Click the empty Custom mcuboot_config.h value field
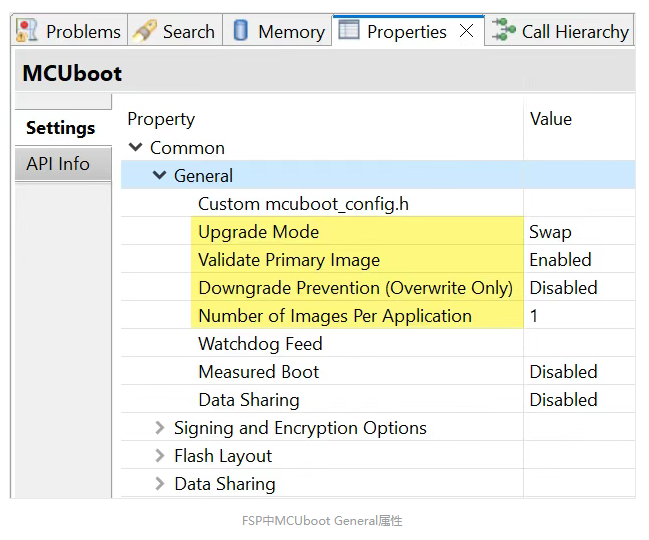Screen dimensions: 649x540 click(x=579, y=204)
